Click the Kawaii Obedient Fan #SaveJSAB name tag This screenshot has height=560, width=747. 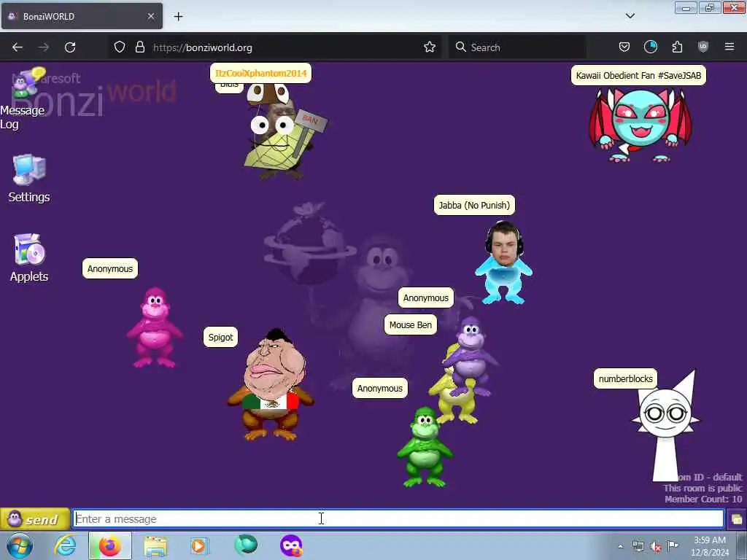point(638,75)
